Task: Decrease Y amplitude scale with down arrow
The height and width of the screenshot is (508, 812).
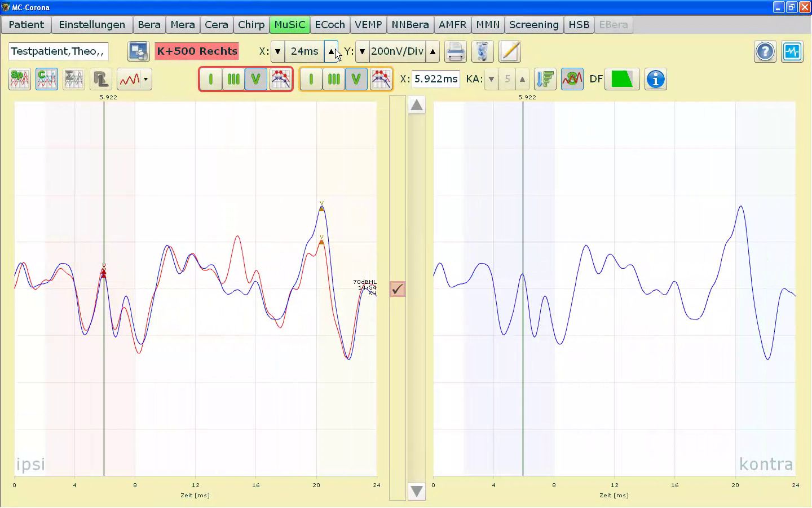Action: click(x=362, y=51)
